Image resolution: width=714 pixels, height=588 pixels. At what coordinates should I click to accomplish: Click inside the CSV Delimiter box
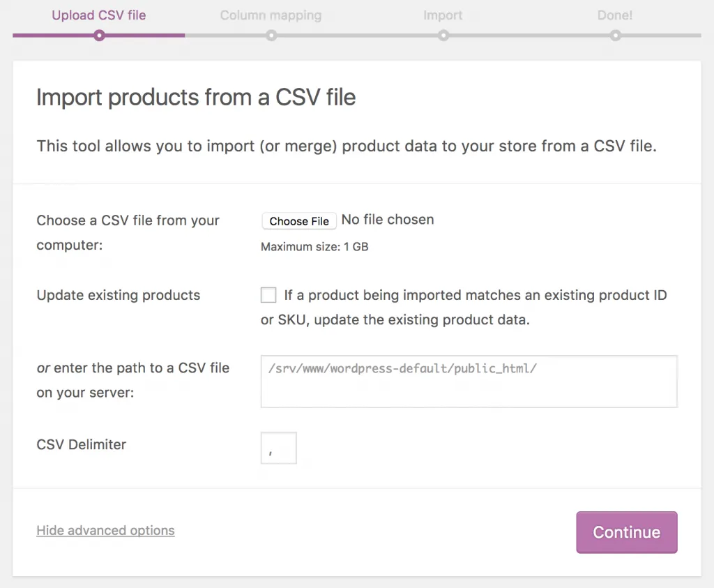pos(278,448)
